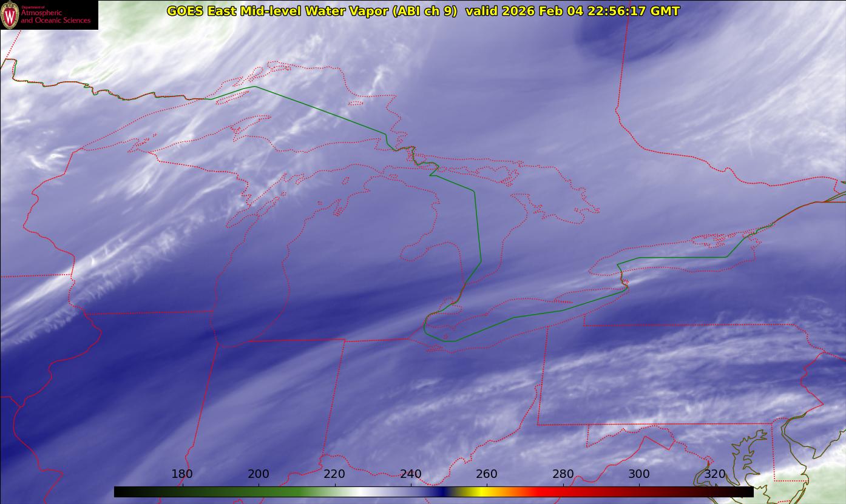Click the 200 tick label on colorbar

259,474
